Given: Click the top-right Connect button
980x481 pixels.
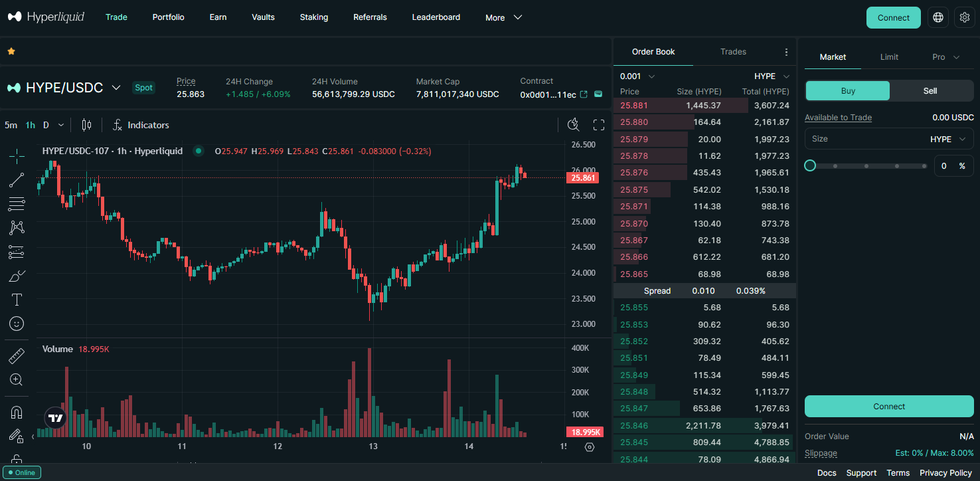Looking at the screenshot, I should pos(893,18).
